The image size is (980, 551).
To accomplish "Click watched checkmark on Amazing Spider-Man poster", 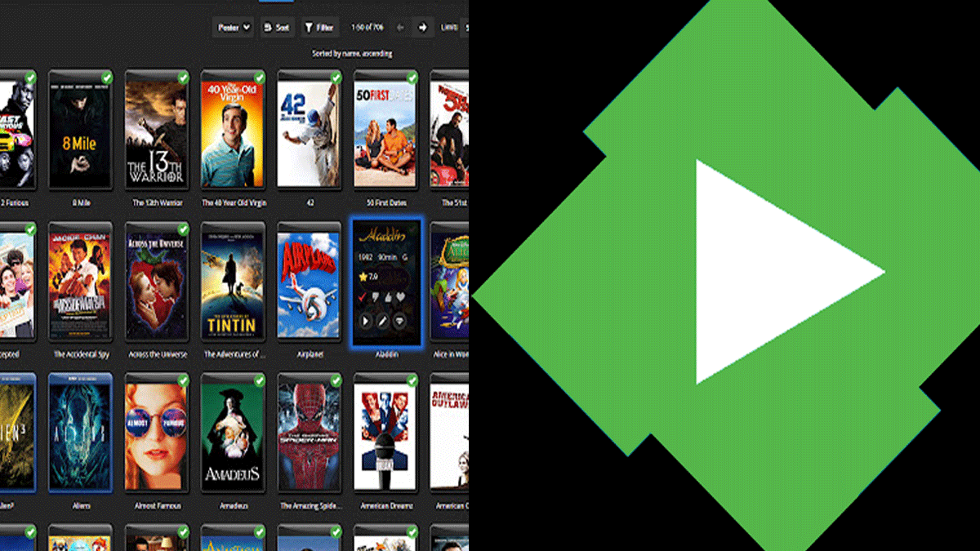I will coord(335,380).
